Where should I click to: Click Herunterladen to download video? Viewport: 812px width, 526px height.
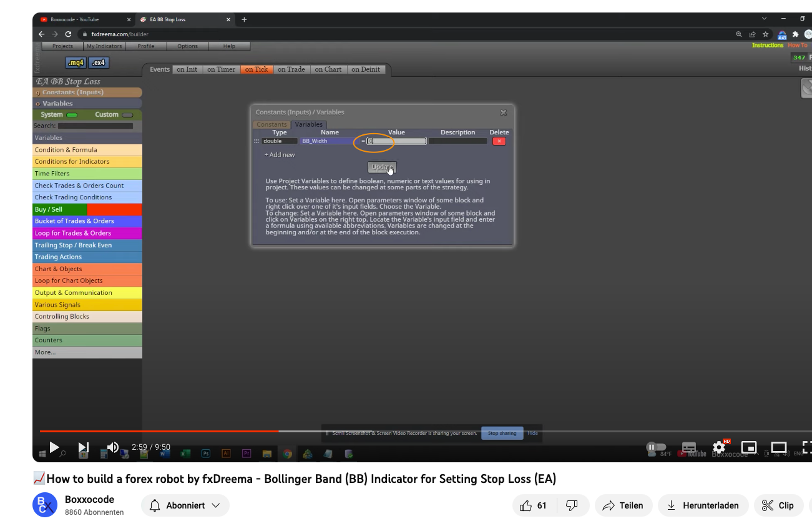point(703,505)
